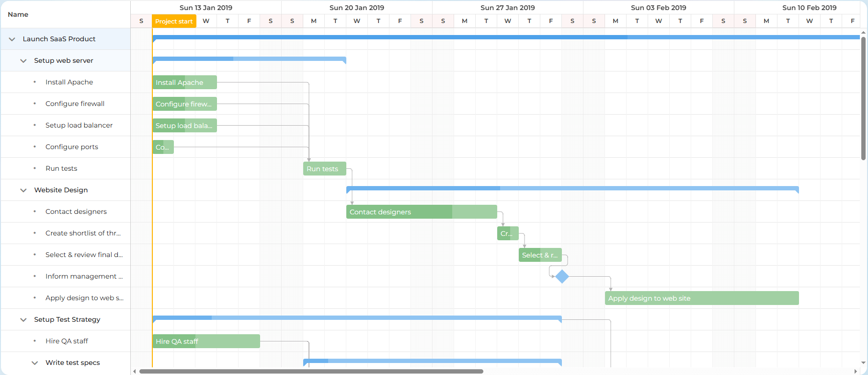This screenshot has width=868, height=375.
Task: Click the Apply design to web site bar
Action: [x=701, y=298]
